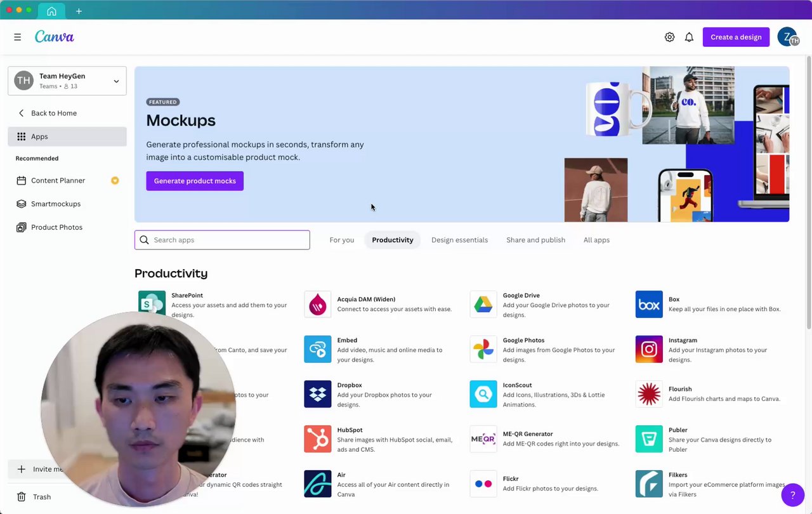Switch to the All apps tab
Screen dimensions: 812x514
[x=596, y=240]
